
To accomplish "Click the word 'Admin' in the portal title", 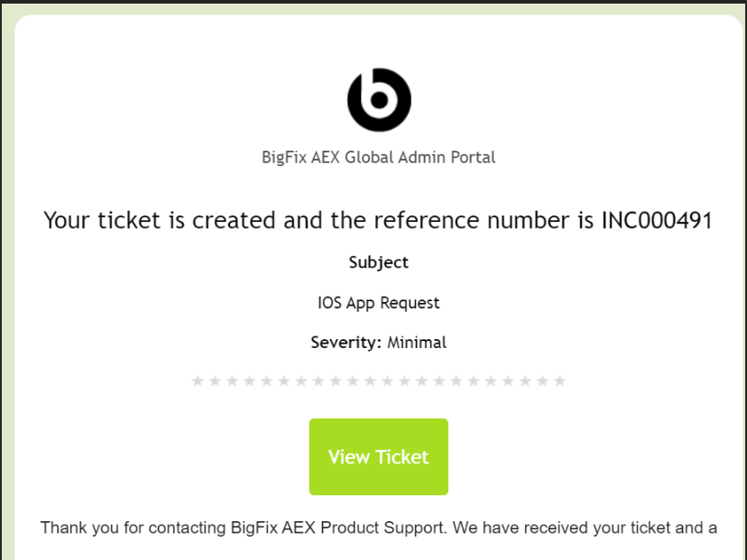I will [x=423, y=157].
